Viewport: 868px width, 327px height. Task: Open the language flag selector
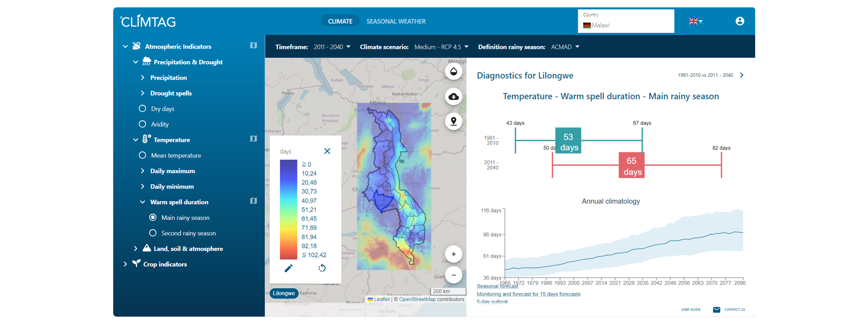pyautogui.click(x=695, y=21)
